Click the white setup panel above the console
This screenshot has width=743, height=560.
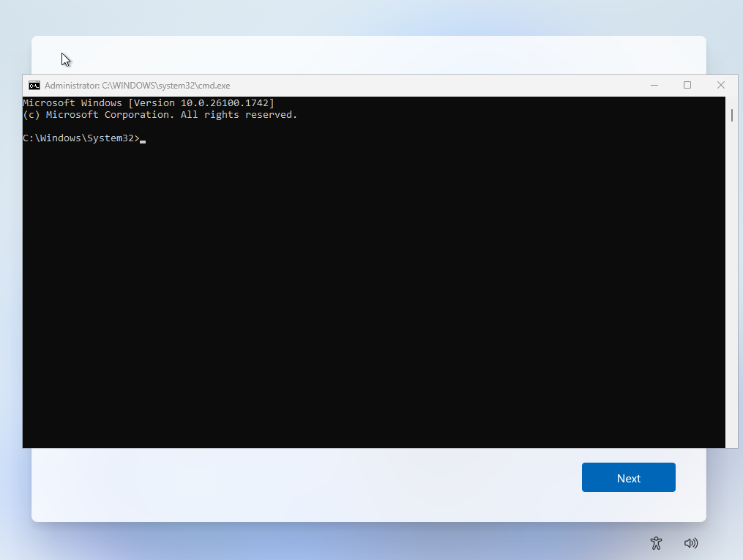(366, 55)
